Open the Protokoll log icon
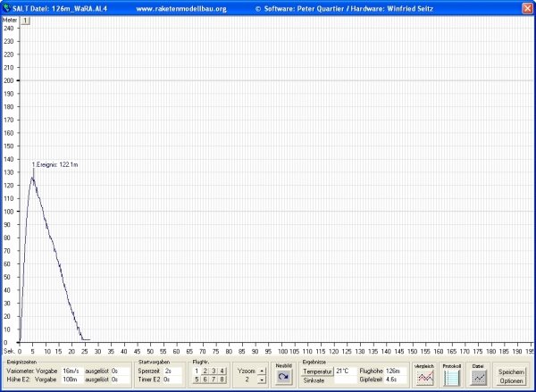 [451, 378]
